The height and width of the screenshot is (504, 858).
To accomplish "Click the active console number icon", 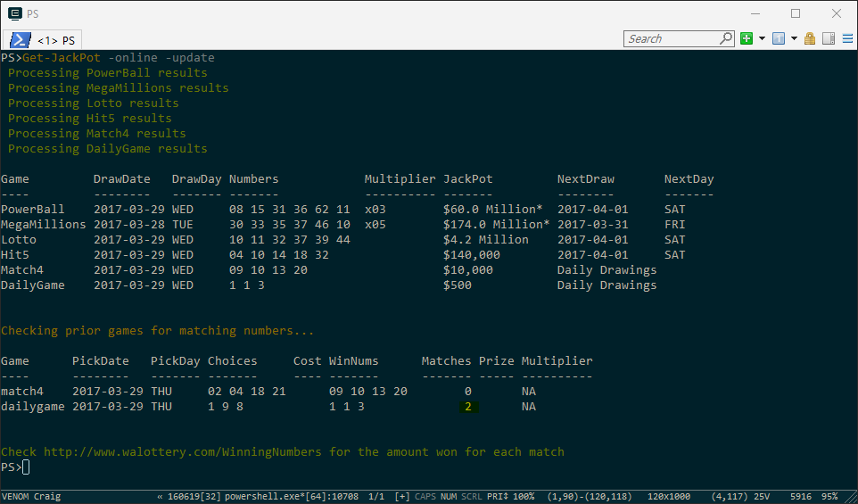I will [x=778, y=39].
